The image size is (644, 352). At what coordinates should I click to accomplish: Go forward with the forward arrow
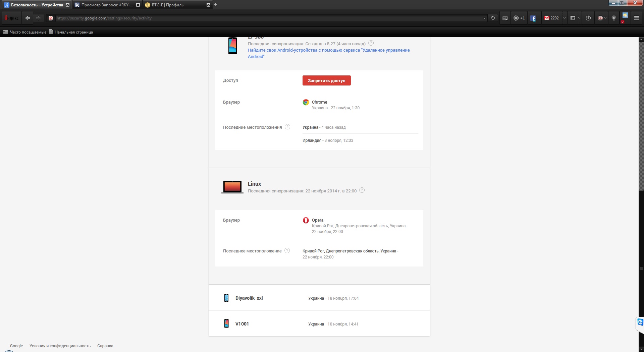click(x=39, y=18)
